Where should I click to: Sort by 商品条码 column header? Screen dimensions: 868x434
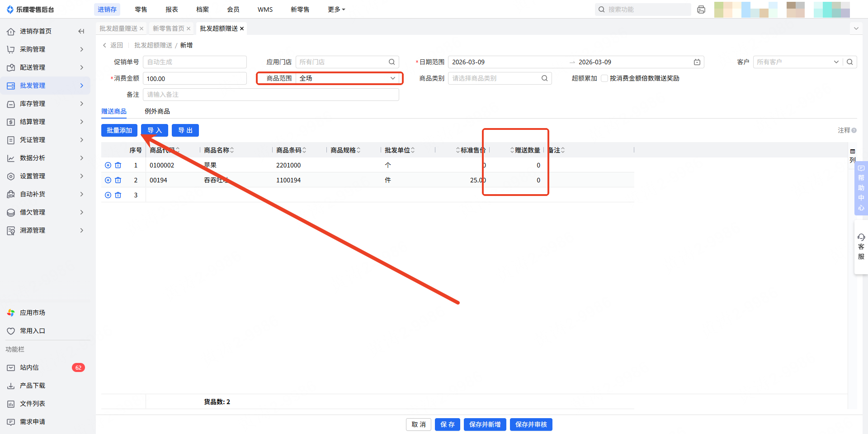(x=291, y=150)
